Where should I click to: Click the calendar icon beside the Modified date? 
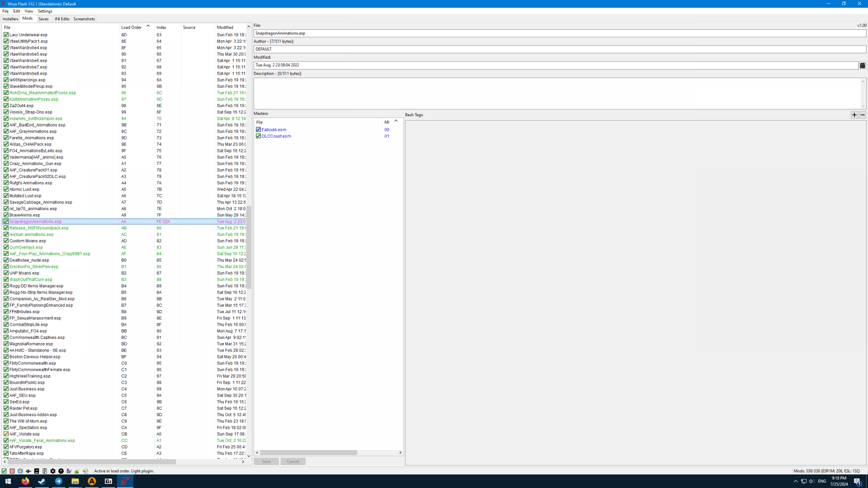[x=862, y=66]
